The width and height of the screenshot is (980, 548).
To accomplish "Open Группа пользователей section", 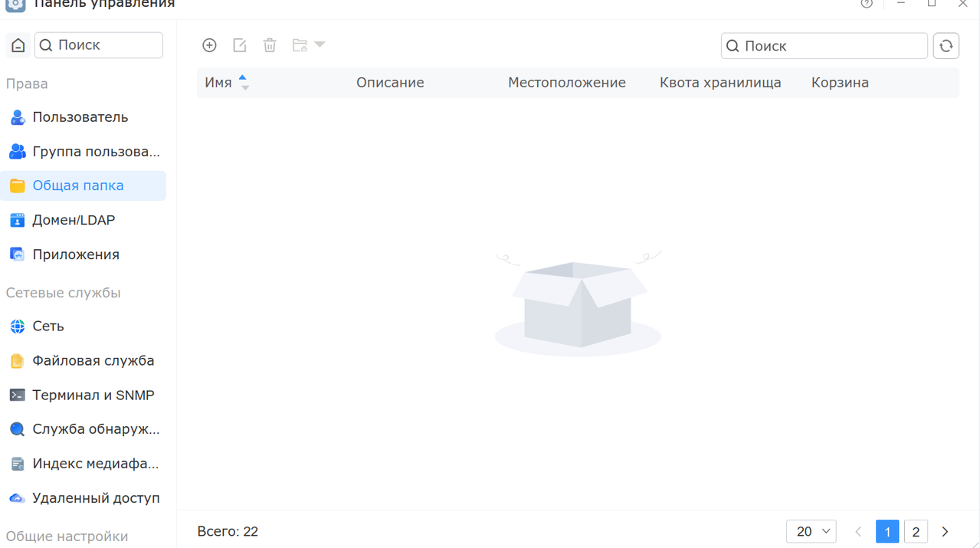I will 83,152.
